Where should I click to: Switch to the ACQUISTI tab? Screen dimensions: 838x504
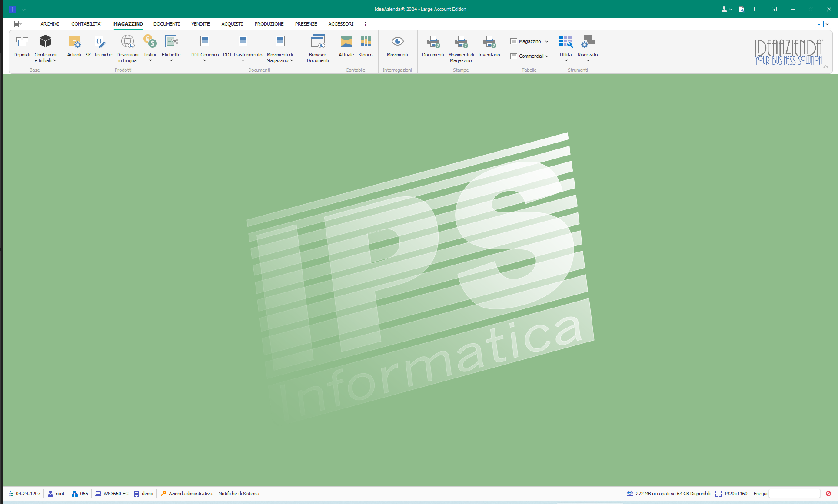point(232,24)
